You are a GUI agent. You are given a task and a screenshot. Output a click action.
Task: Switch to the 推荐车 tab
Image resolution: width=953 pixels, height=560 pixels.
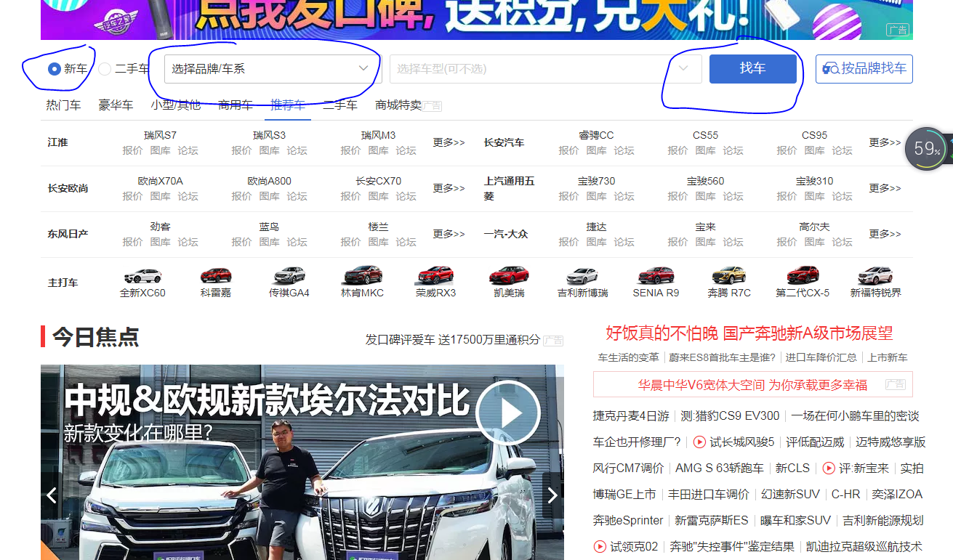tap(288, 105)
